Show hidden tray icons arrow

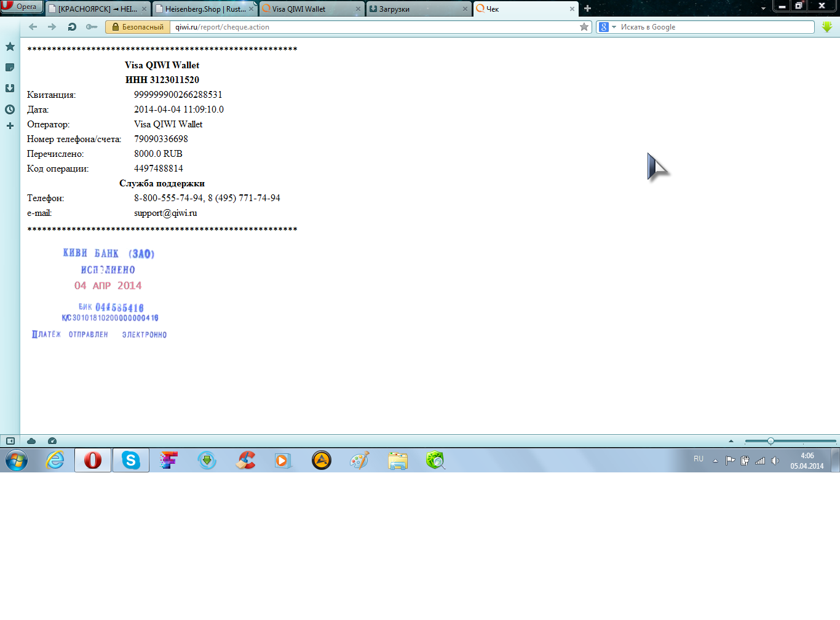coord(715,460)
